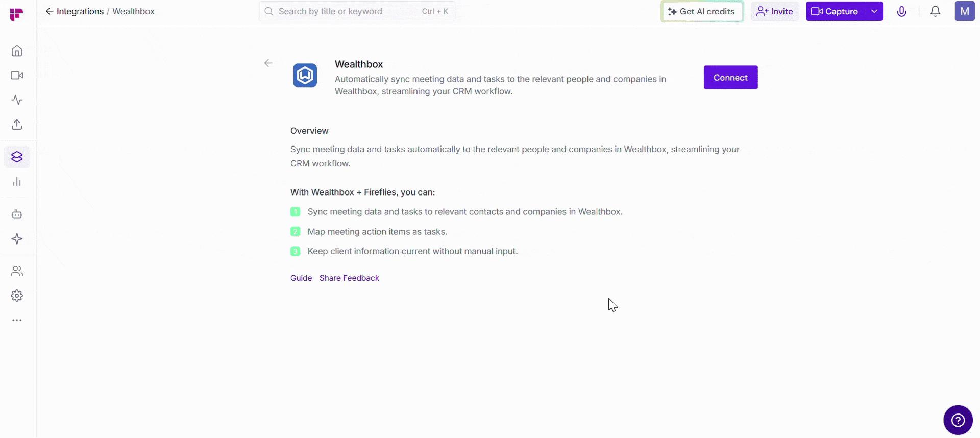Open notifications bell
This screenshot has height=438, width=980.
click(x=935, y=11)
